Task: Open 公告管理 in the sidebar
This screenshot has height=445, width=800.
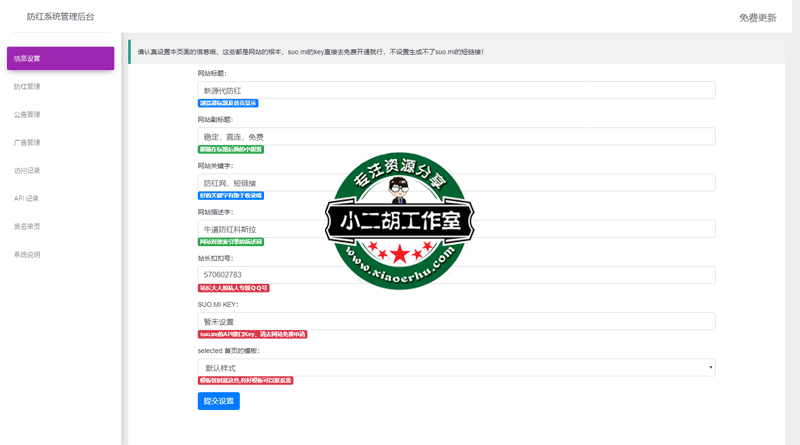Action: point(28,115)
